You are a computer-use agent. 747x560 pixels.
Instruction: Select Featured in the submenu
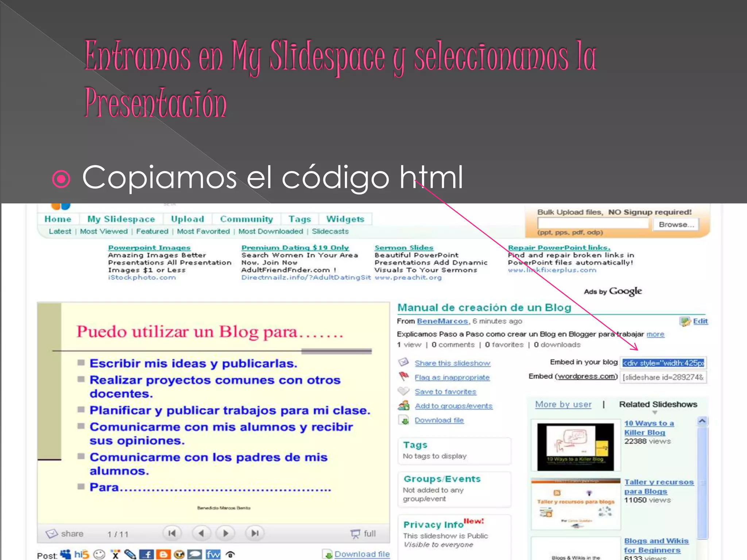152,231
